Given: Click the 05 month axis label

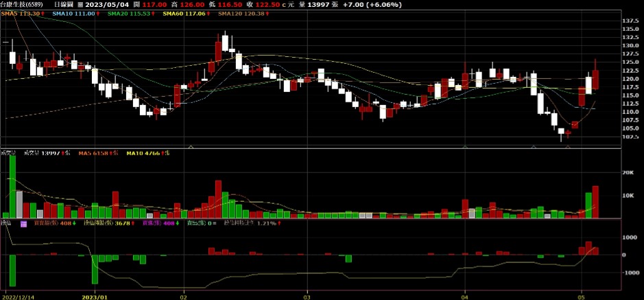Looking at the screenshot, I should click(x=581, y=297).
